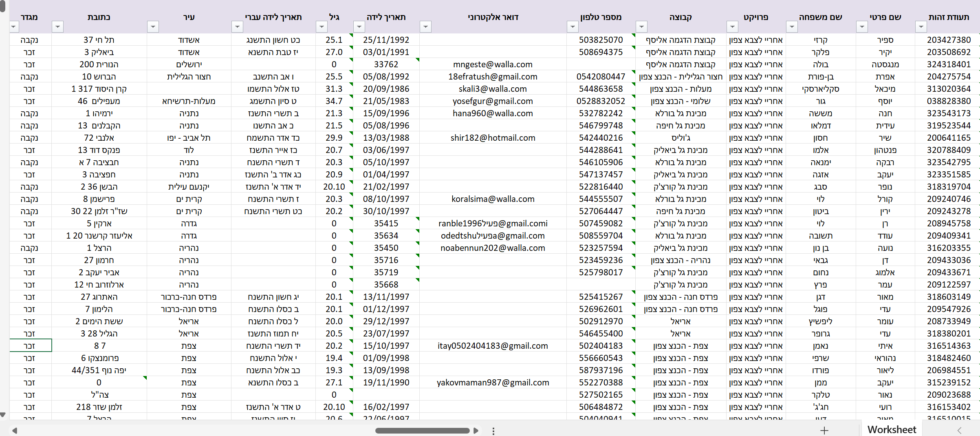Open the מגדר filter dropdown
This screenshot has height=436, width=980.
point(14,27)
